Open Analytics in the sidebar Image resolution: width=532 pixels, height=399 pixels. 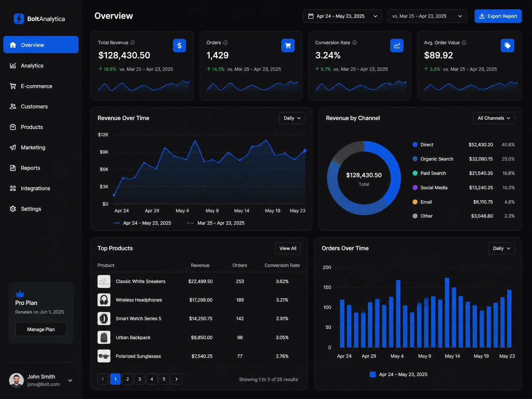click(x=41, y=66)
